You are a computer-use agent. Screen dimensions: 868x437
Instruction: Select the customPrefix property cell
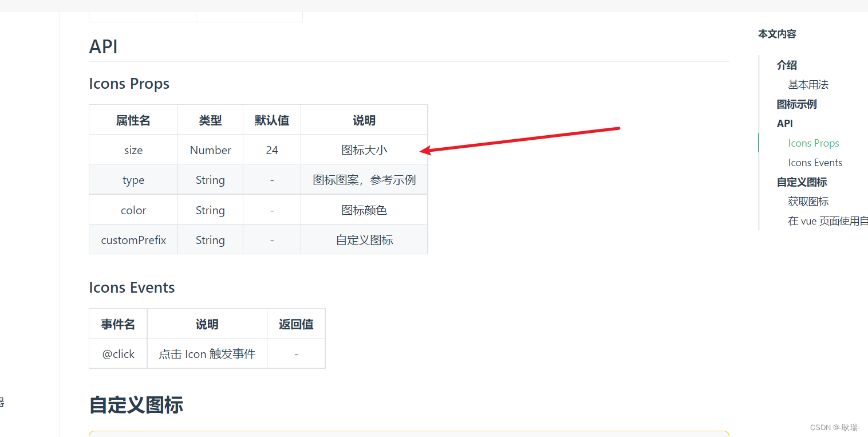click(x=133, y=240)
